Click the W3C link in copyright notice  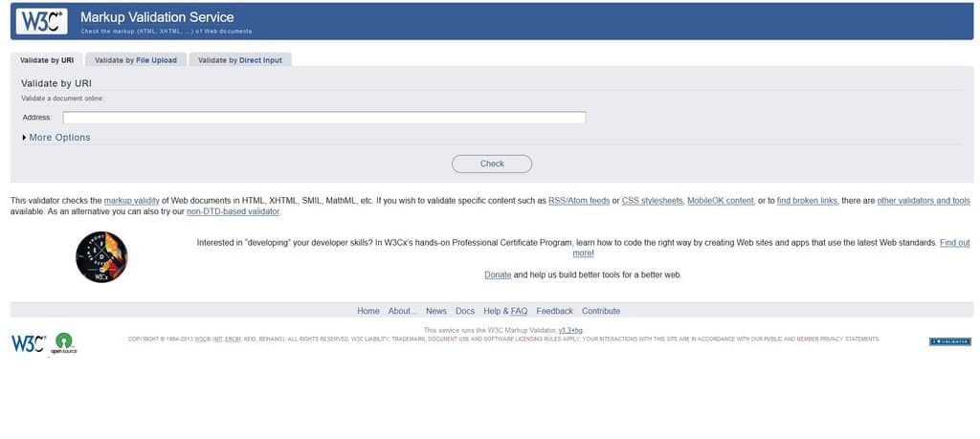click(201, 340)
